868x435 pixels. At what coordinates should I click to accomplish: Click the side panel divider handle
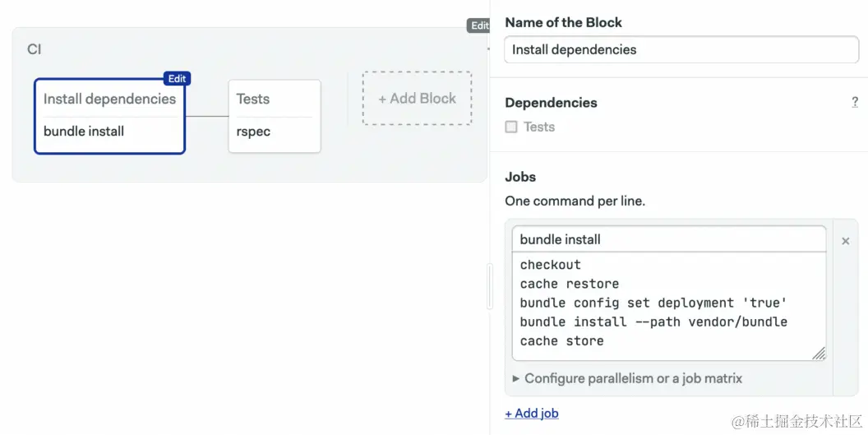click(490, 286)
